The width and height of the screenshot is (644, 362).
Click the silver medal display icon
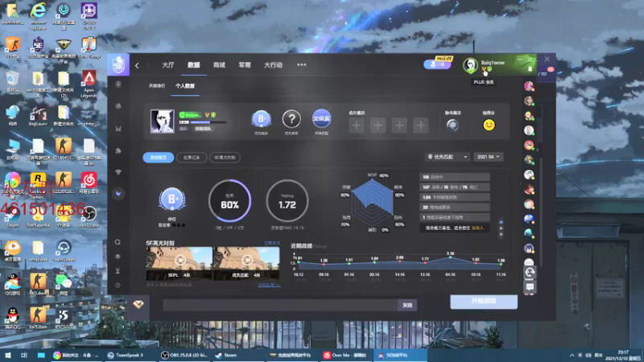tap(452, 125)
